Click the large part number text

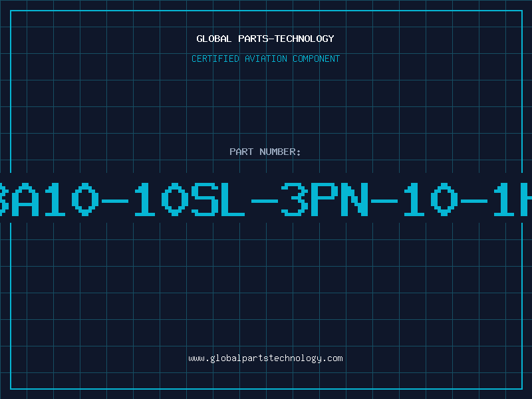point(266,199)
